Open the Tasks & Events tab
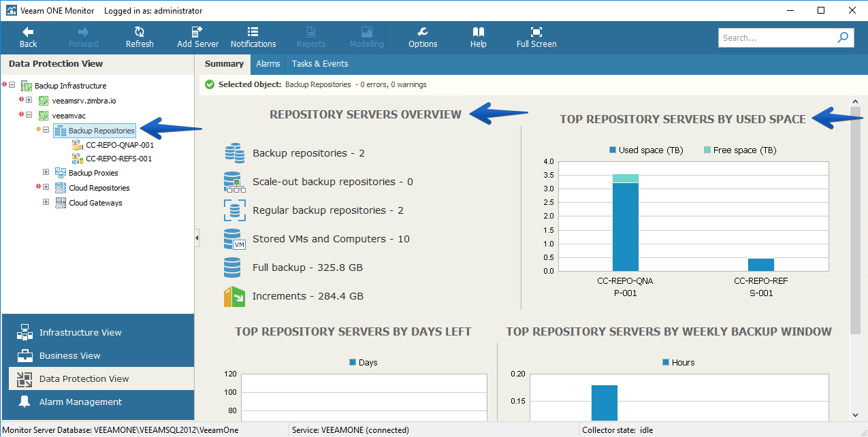 (320, 64)
